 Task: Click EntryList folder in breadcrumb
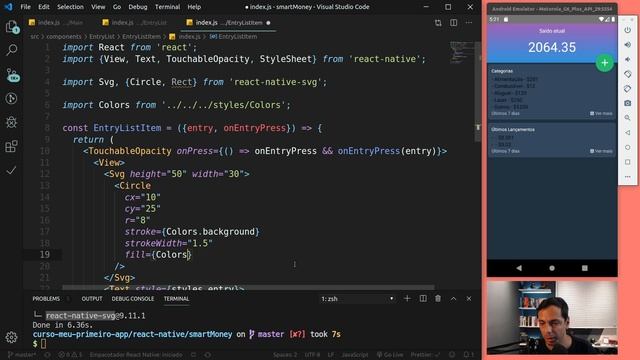pyautogui.click(x=102, y=37)
